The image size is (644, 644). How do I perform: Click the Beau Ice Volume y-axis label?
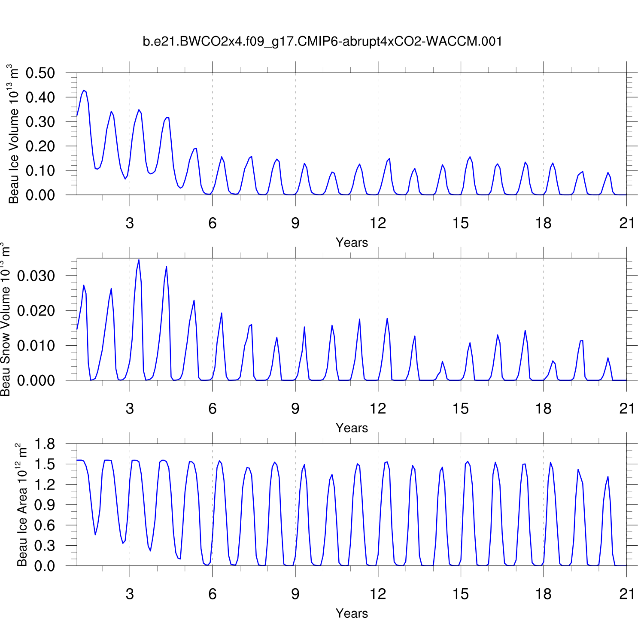pos(14,134)
